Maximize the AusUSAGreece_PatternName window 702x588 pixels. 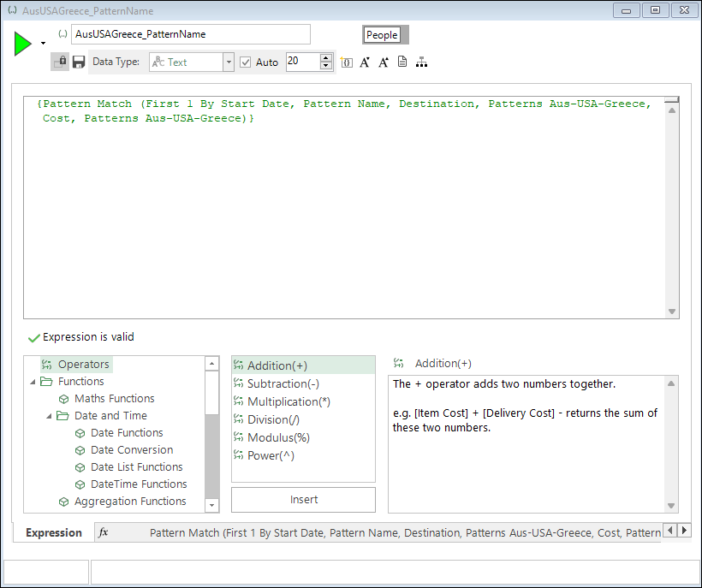coord(656,10)
